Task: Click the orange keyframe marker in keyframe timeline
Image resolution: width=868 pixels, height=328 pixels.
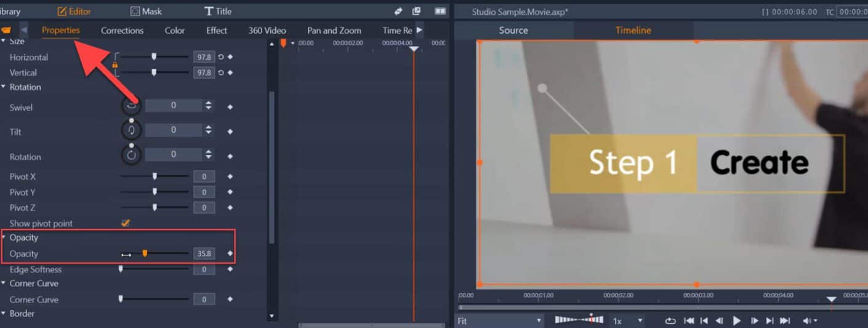Action: tap(283, 43)
